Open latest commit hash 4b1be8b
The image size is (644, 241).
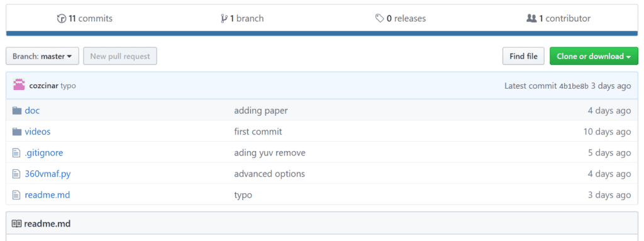574,86
